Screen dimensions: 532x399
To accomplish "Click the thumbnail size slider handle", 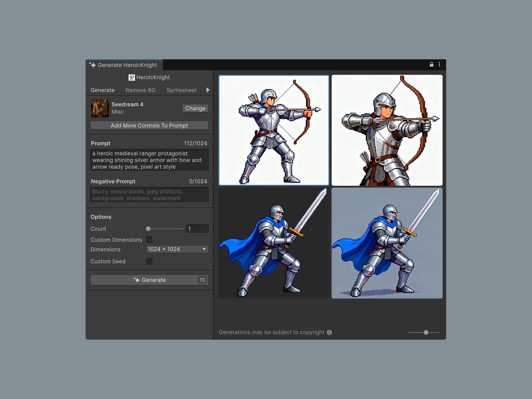I will (x=426, y=332).
